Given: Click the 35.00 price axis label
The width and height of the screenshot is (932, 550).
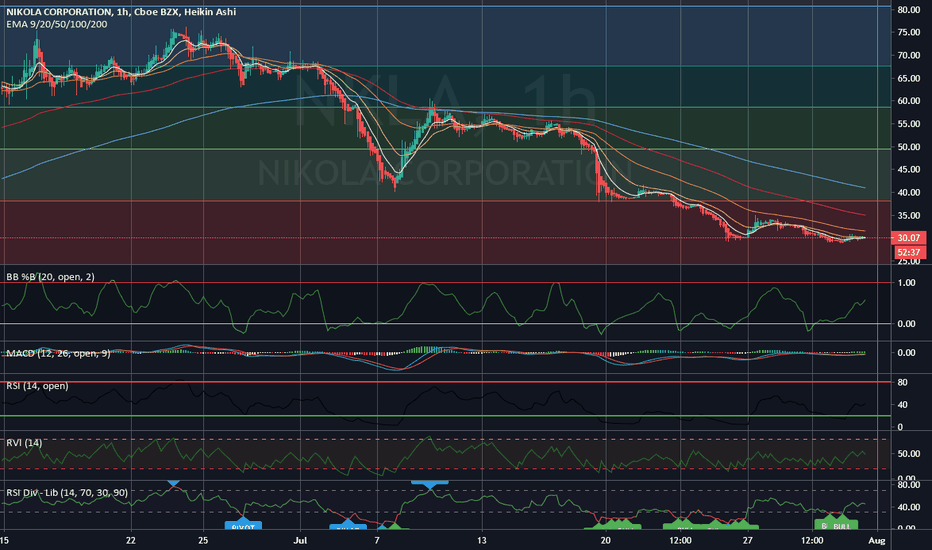Looking at the screenshot, I should (909, 215).
